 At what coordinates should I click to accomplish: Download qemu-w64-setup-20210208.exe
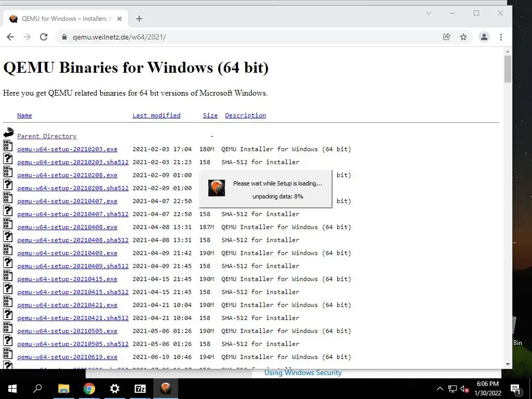point(67,175)
